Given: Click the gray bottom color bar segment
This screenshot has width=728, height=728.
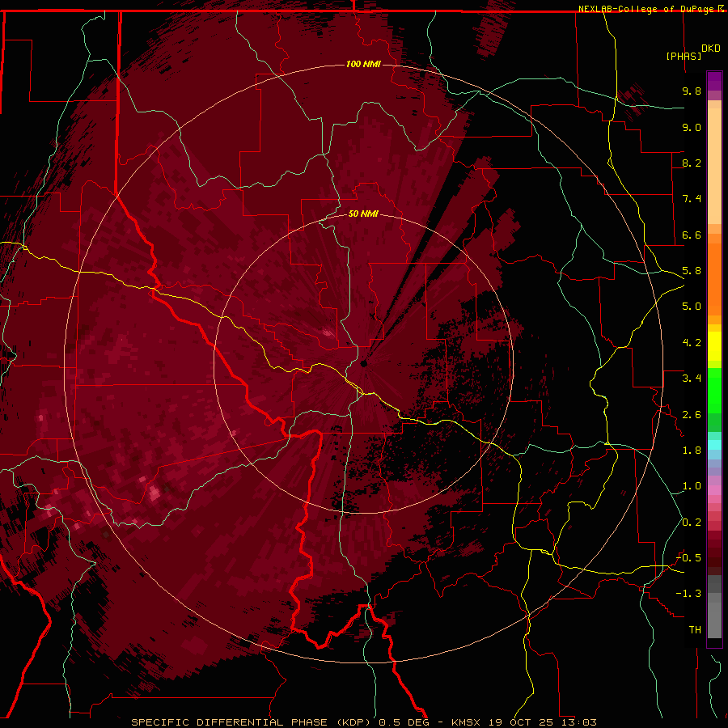Looking at the screenshot, I should pos(714,617).
